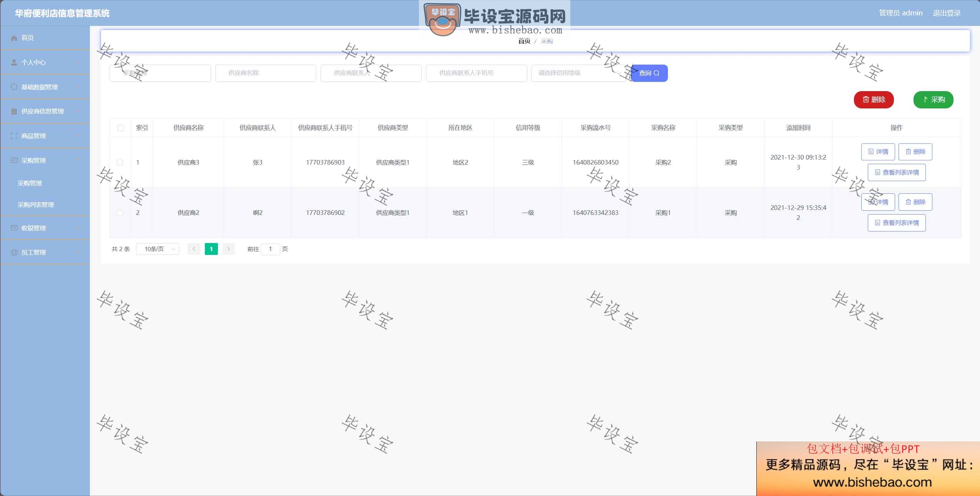Click 详情 document icon for 供应商3 row
The height and width of the screenshot is (496, 980).
coord(871,151)
